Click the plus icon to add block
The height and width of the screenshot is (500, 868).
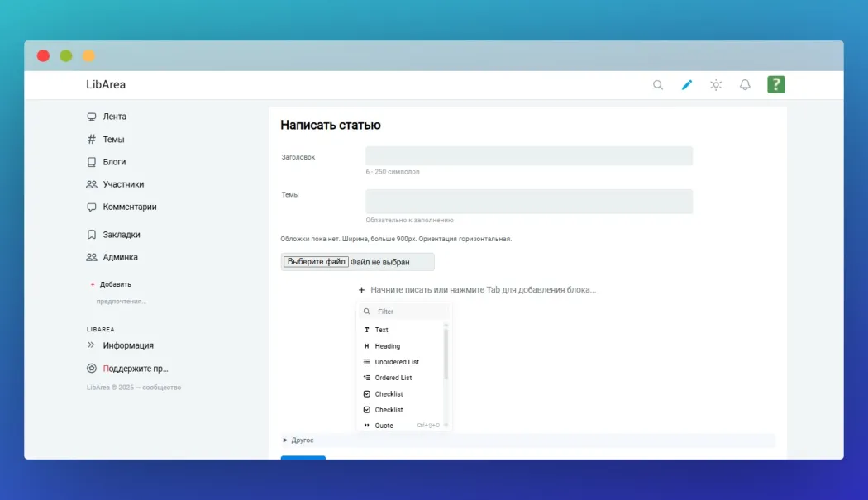pos(361,289)
